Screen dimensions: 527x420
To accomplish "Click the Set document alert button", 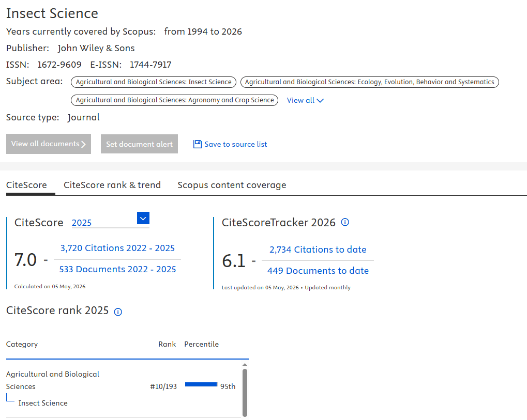I will coord(139,144).
